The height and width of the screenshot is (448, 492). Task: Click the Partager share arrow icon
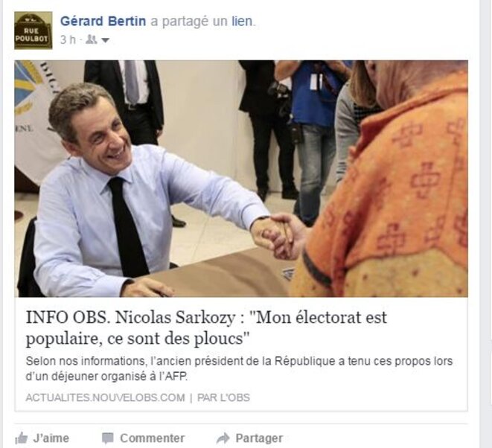(223, 438)
